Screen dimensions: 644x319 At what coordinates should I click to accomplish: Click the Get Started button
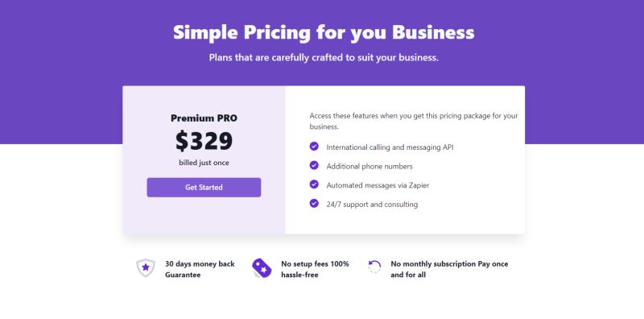(x=204, y=188)
